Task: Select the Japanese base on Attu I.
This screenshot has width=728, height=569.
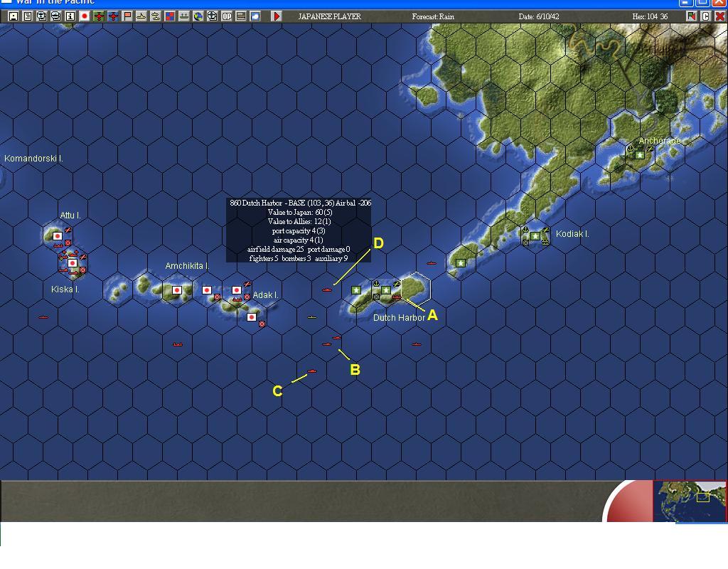Action: [58, 236]
